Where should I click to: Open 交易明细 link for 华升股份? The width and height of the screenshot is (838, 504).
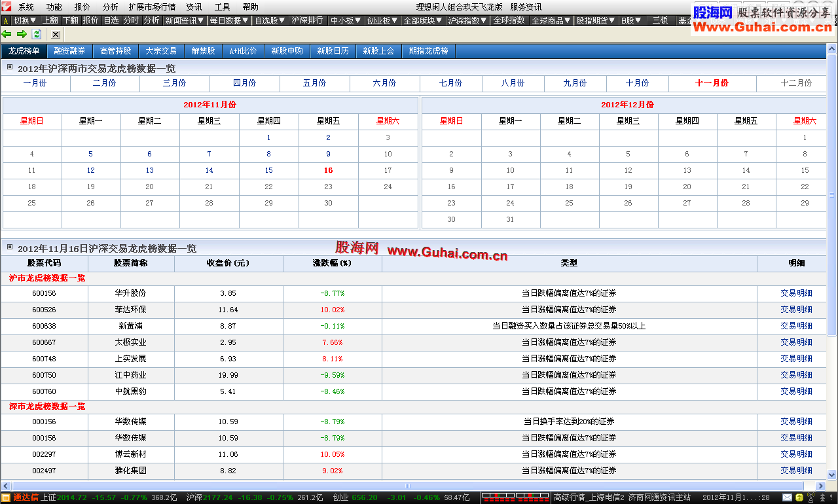tap(796, 293)
